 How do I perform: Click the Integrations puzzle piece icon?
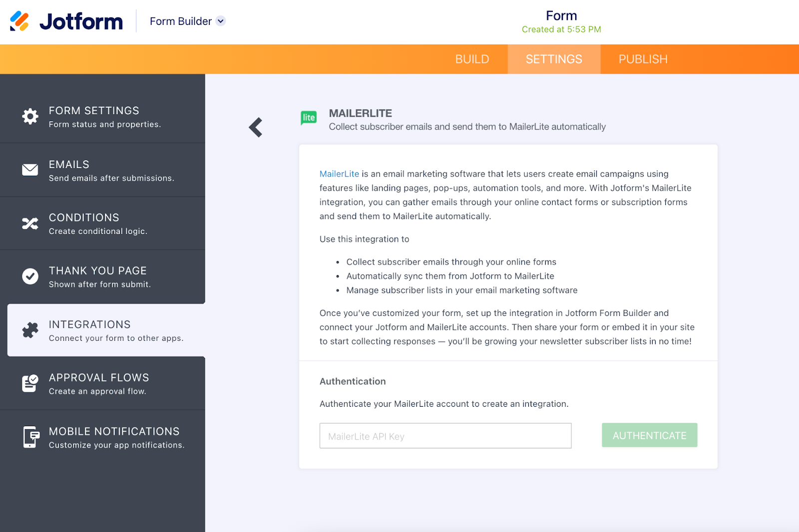click(x=30, y=330)
